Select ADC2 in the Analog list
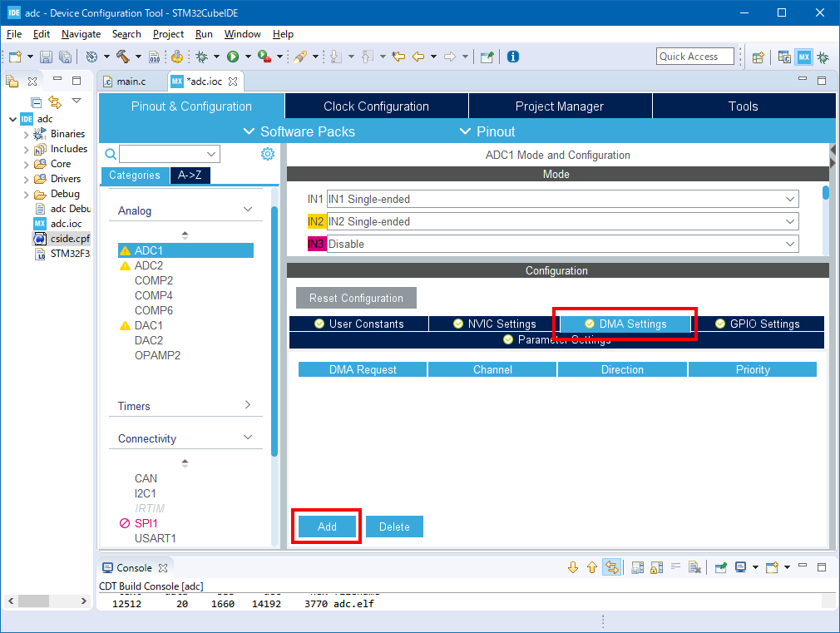 click(148, 265)
